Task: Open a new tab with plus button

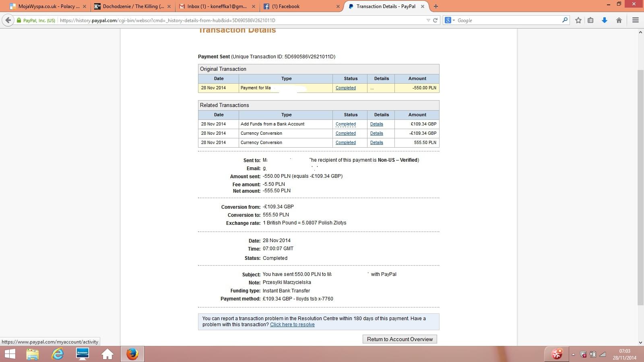Action: [436, 6]
